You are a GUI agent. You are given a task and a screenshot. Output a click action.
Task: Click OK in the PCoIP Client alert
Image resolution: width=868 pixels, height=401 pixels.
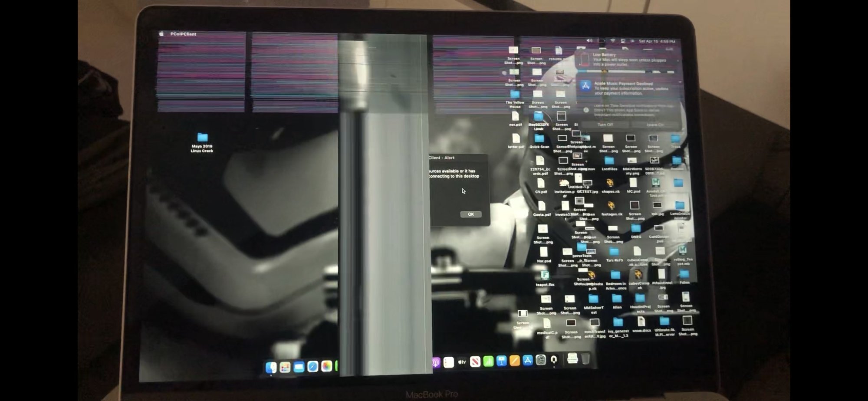click(471, 214)
